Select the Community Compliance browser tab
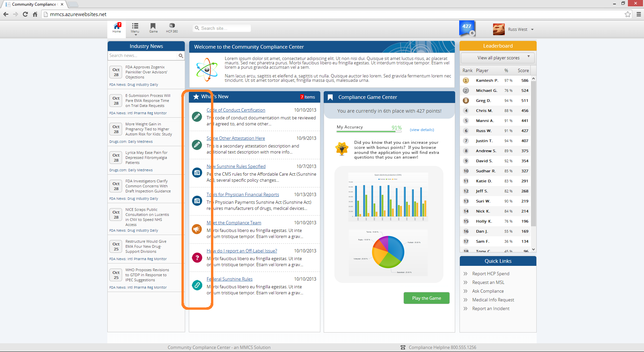This screenshot has height=352, width=644. [34, 4]
